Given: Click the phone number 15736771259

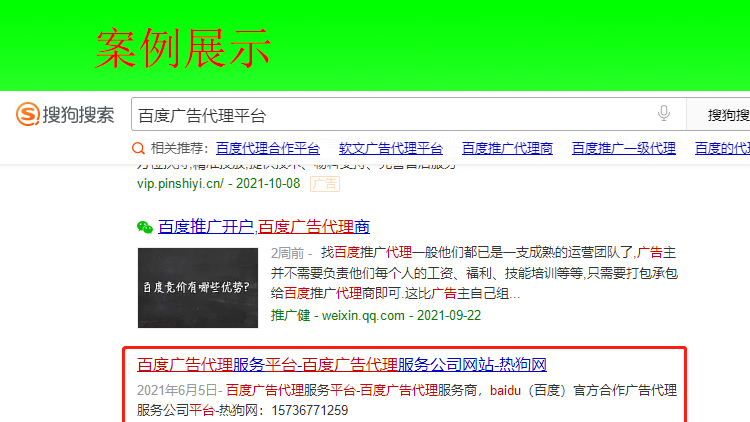Looking at the screenshot, I should (309, 411).
